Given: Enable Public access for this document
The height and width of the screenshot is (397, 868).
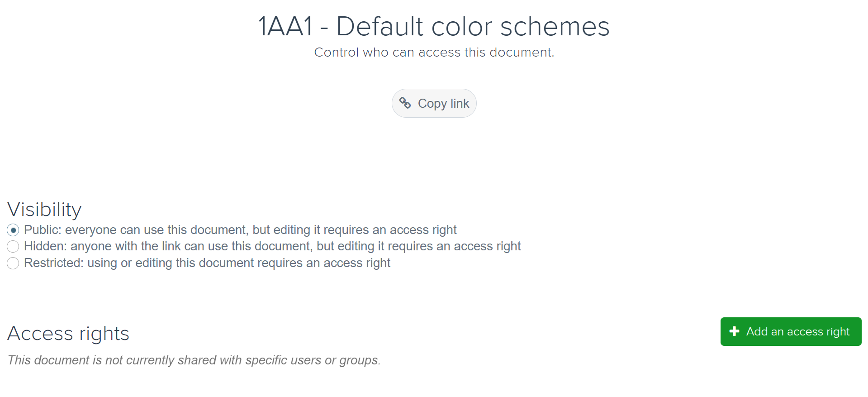Looking at the screenshot, I should tap(13, 230).
